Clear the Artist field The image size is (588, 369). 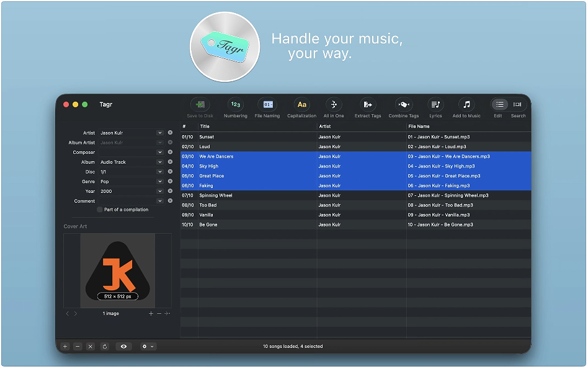pyautogui.click(x=170, y=133)
